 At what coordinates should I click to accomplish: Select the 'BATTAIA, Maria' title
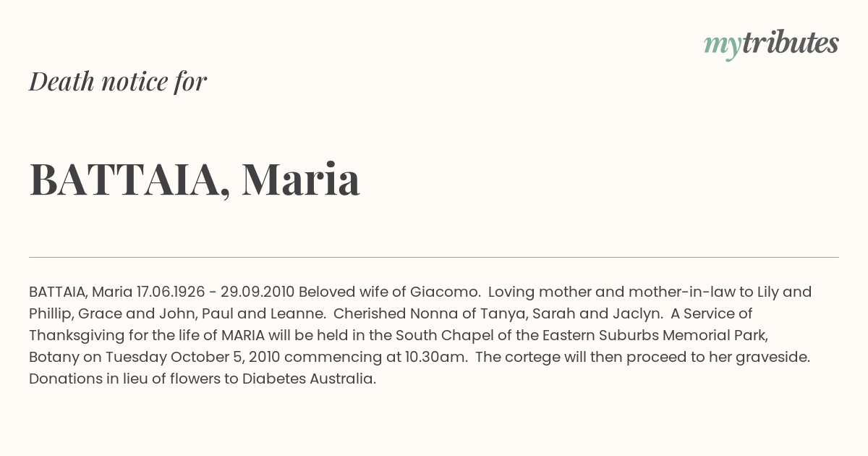(195, 179)
